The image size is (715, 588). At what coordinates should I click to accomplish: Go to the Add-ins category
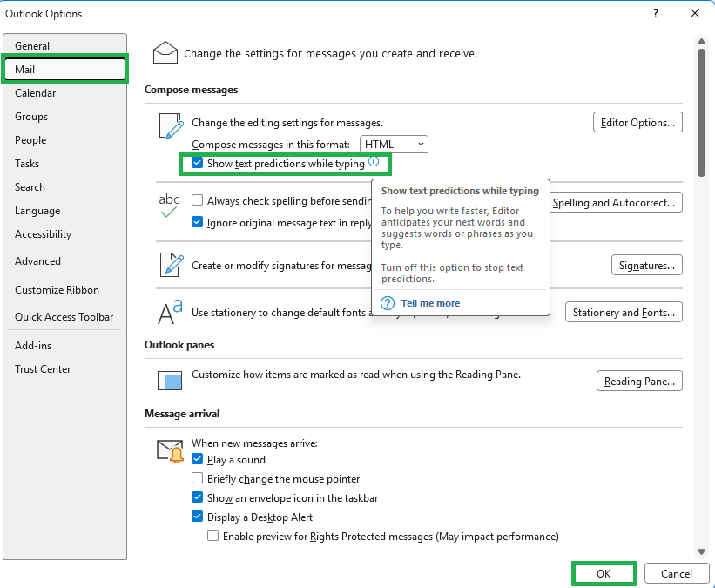(x=64, y=345)
